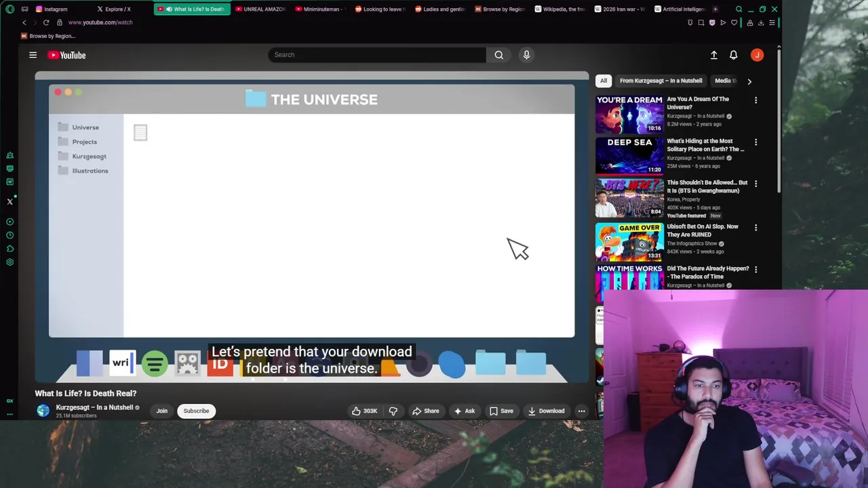Open the pinboard pin icon in toolbar

click(x=690, y=22)
